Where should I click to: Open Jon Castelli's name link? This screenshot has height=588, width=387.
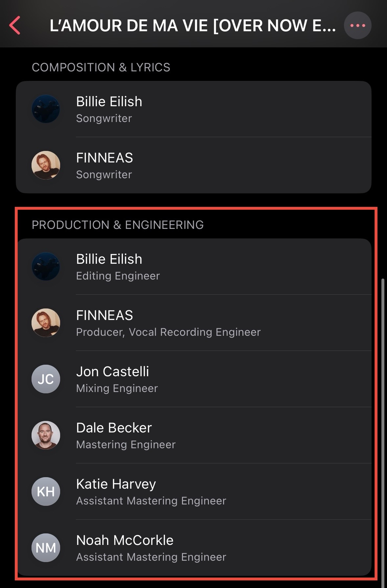pyautogui.click(x=112, y=372)
